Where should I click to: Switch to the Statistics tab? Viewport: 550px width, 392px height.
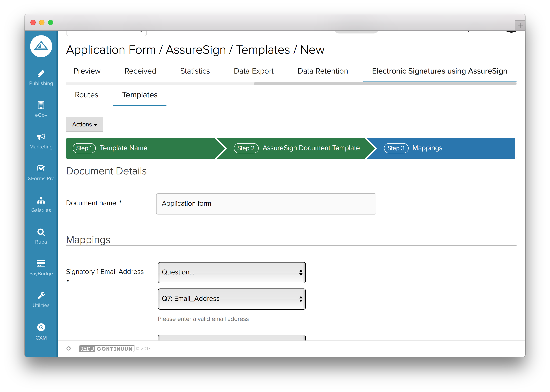click(x=195, y=71)
